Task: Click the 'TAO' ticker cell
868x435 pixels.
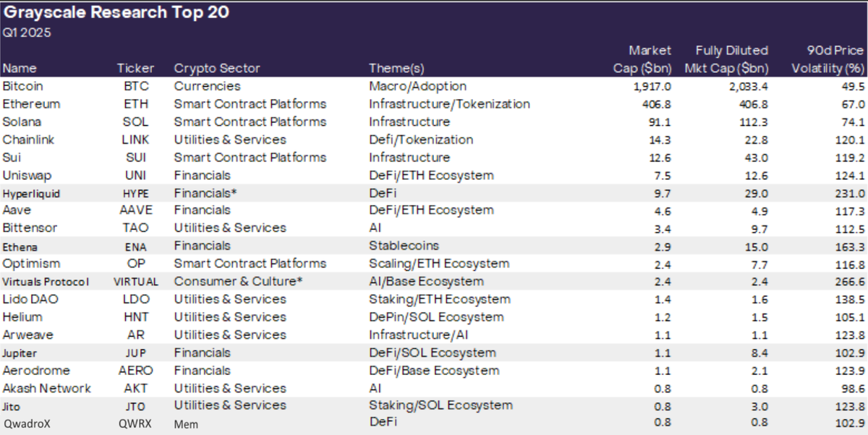Action: [136, 228]
